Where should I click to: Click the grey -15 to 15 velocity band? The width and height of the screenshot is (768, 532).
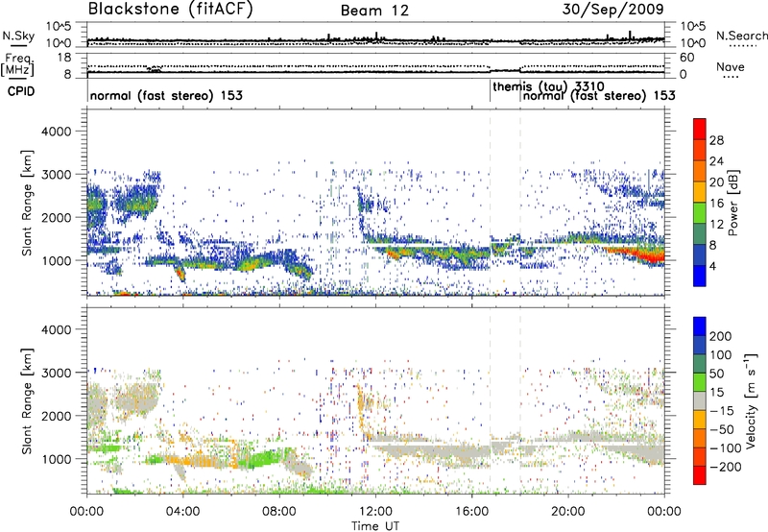[700, 400]
